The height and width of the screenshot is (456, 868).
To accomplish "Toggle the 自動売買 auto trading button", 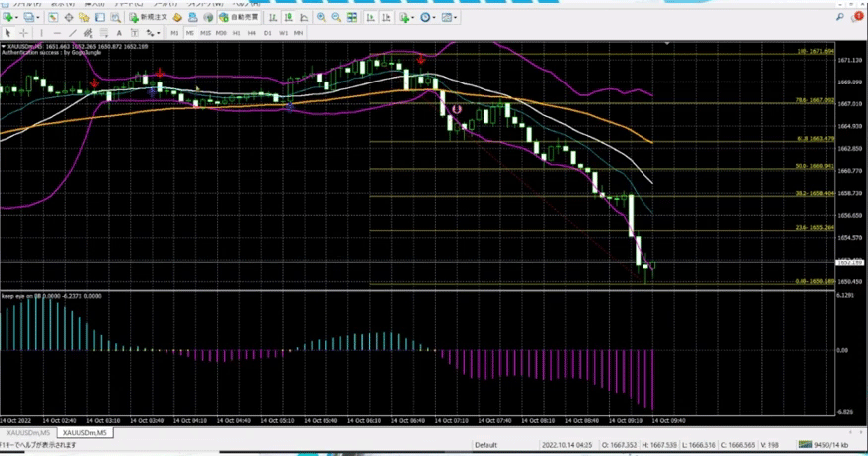I will tap(239, 18).
